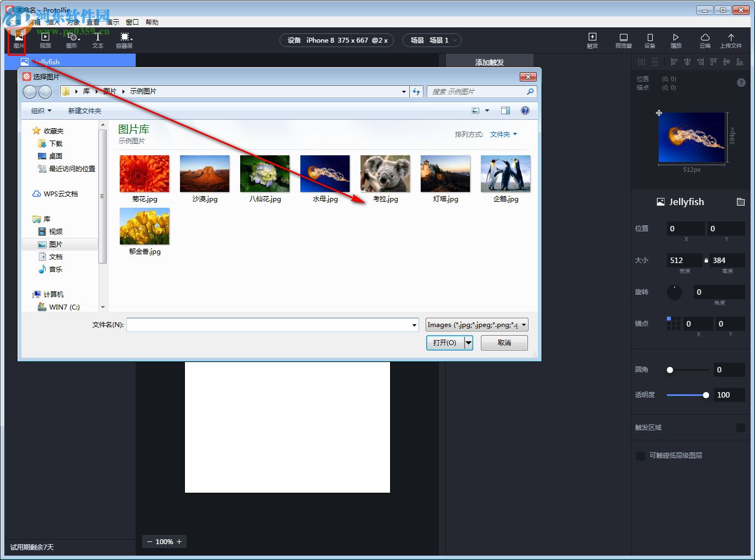Viewport: 755px width, 560px height.
Task: Click the 旋转 rotation dial
Action: [x=674, y=293]
